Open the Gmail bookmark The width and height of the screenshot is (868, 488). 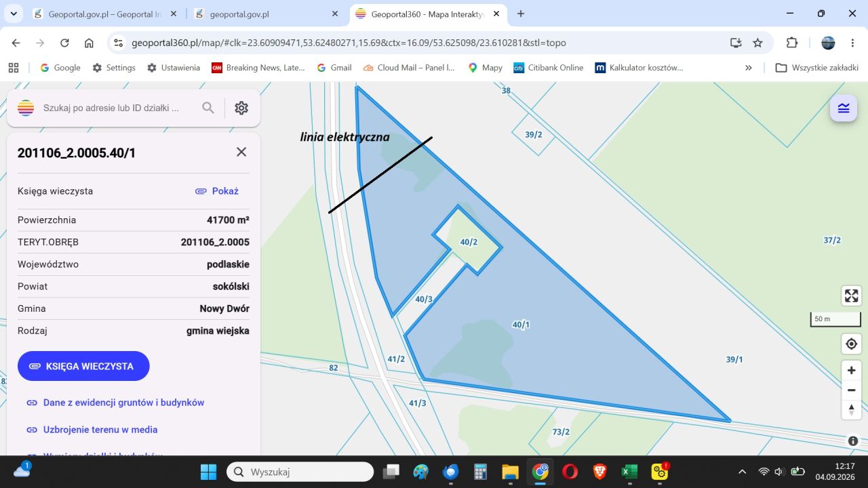(x=333, y=68)
